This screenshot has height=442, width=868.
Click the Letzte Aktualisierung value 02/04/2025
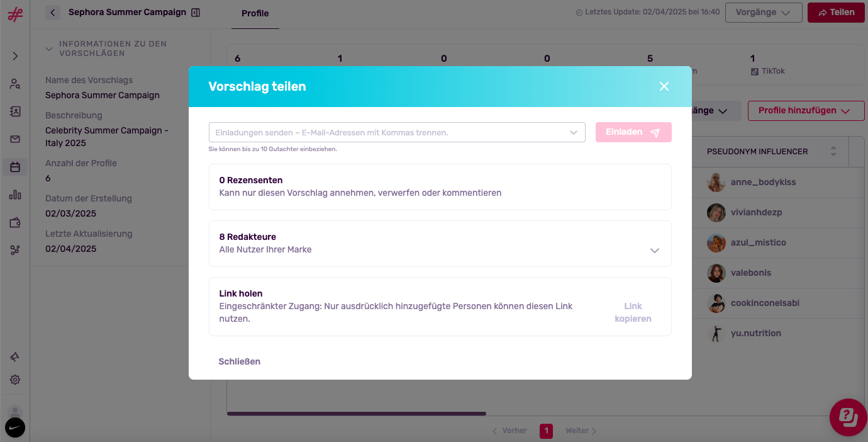pyautogui.click(x=71, y=249)
